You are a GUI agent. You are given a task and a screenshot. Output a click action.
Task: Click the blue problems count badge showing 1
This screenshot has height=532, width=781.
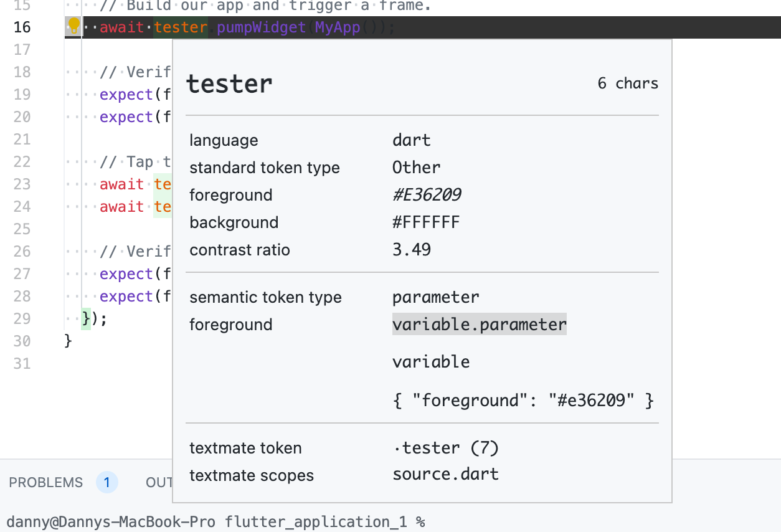[x=107, y=482]
